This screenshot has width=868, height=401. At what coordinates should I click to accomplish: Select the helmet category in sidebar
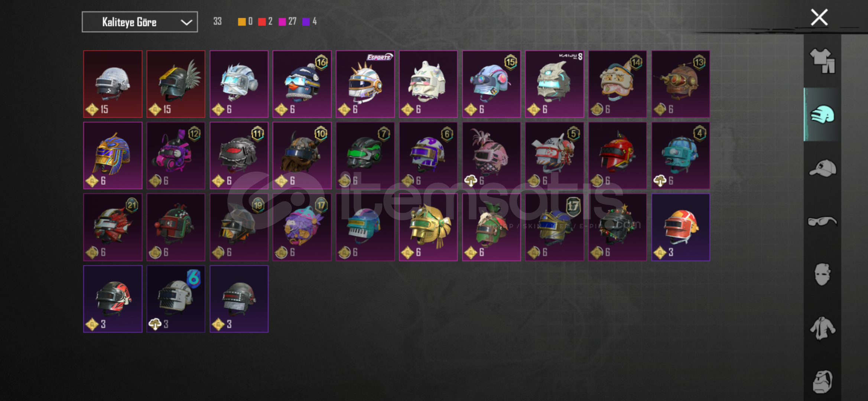click(822, 114)
